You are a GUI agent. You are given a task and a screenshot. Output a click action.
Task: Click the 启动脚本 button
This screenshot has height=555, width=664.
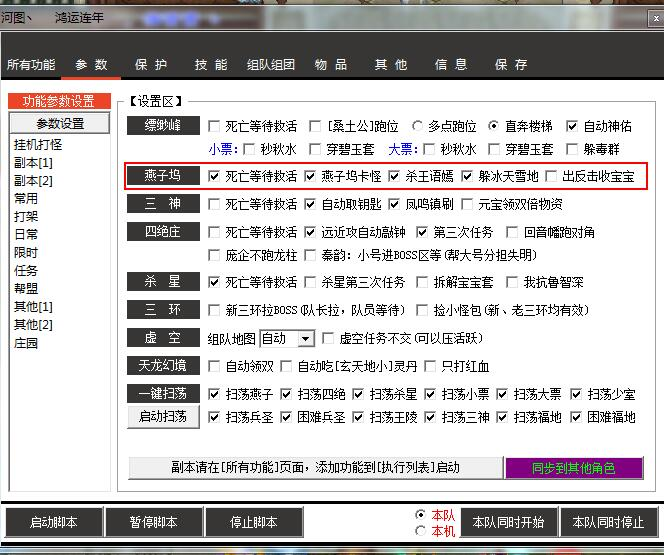point(53,522)
